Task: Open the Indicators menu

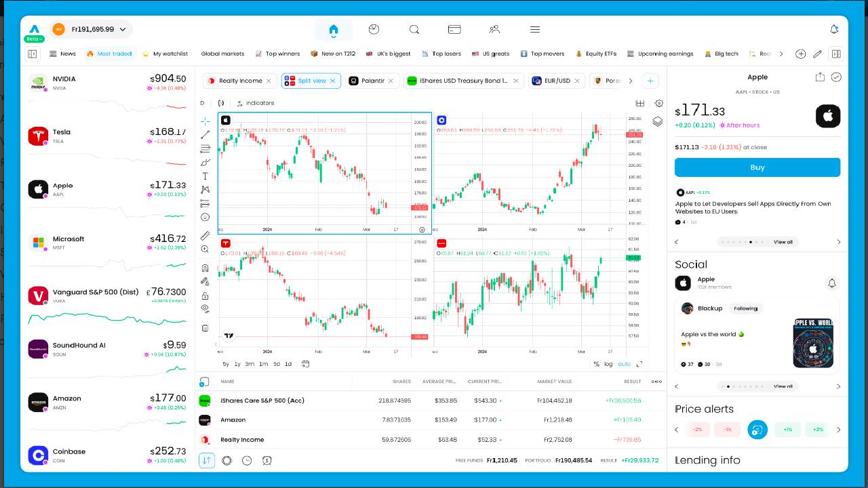Action: coord(255,103)
